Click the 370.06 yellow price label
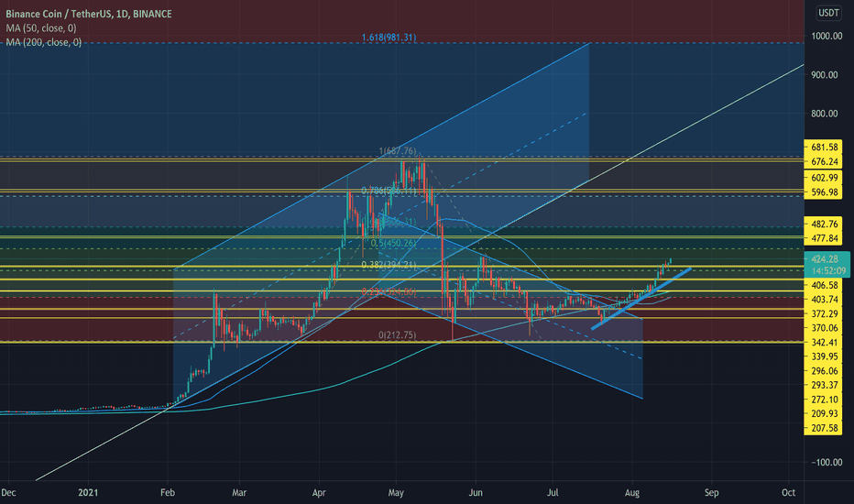The width and height of the screenshot is (854, 504). (824, 327)
